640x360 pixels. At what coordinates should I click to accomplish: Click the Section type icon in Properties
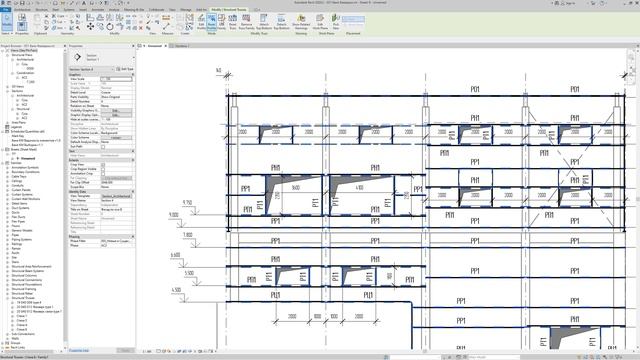(78, 57)
